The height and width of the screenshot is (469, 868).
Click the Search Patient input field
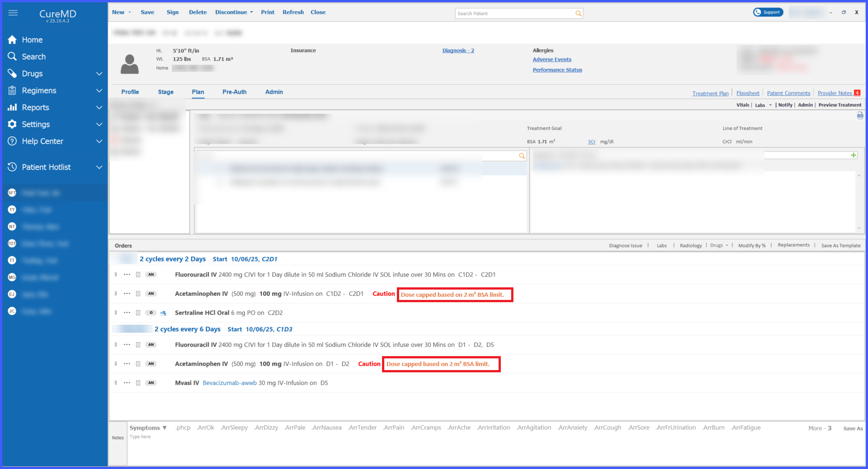(514, 13)
